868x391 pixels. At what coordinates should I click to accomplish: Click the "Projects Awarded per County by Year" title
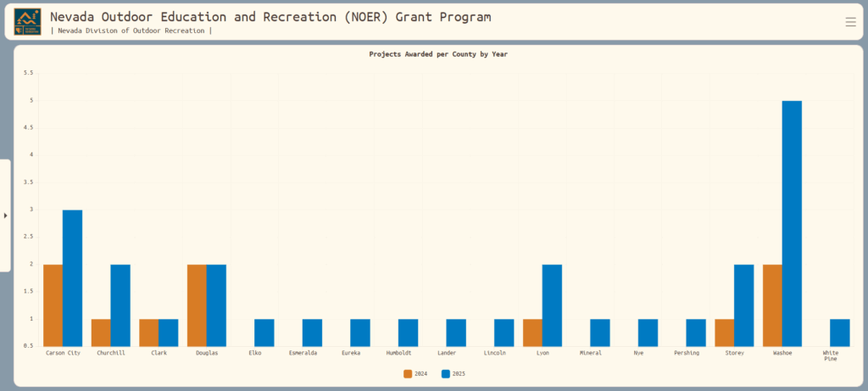coord(438,54)
